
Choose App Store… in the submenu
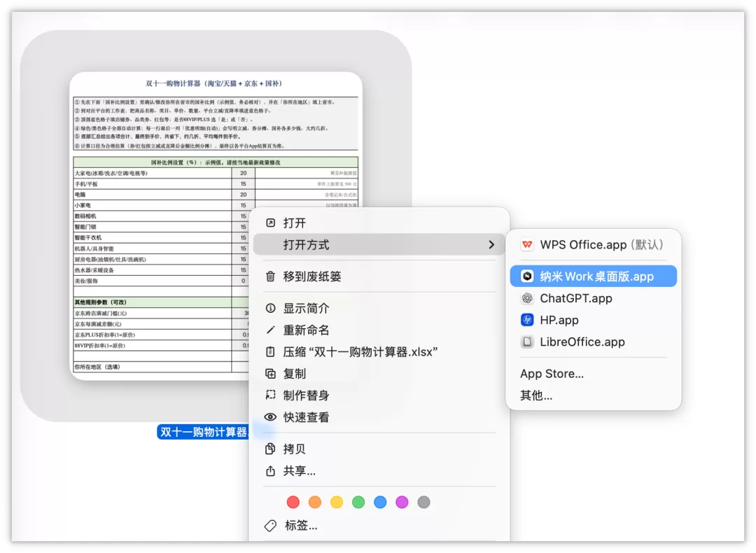594,374
